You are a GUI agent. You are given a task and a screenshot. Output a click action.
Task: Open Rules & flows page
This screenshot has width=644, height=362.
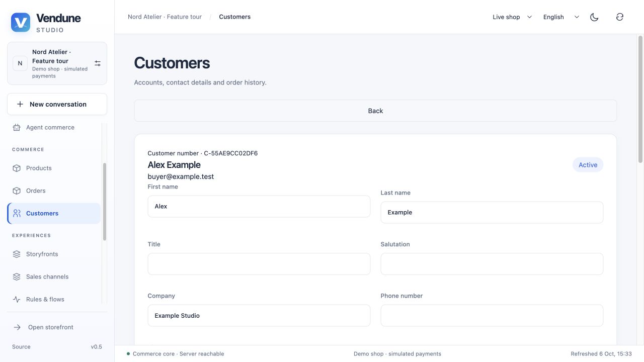click(x=54, y=300)
